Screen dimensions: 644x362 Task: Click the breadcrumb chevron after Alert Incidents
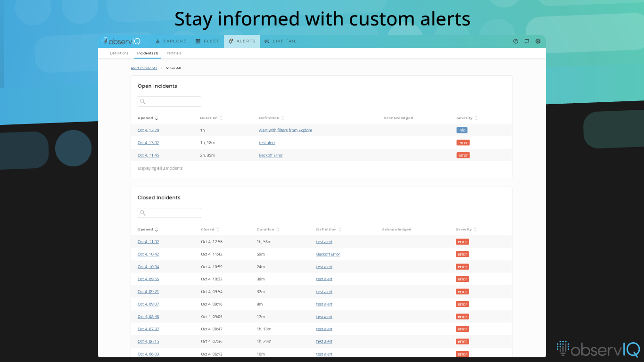(x=161, y=68)
